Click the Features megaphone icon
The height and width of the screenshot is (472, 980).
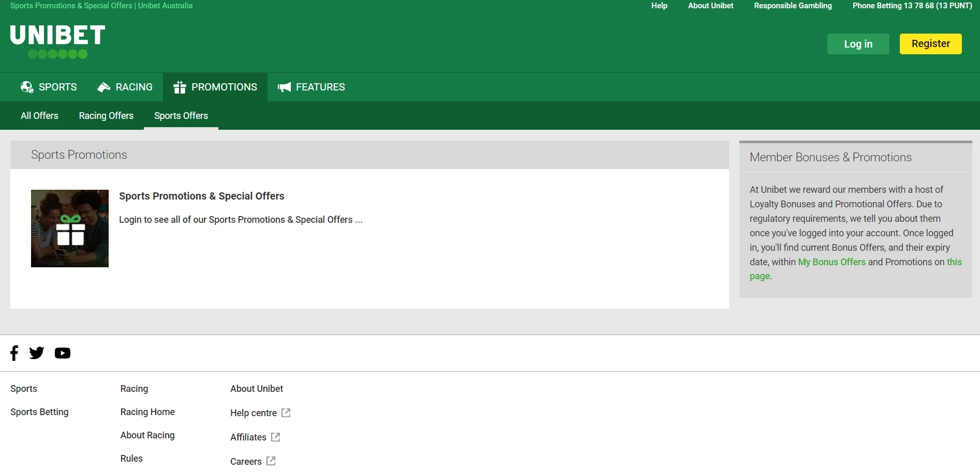(x=284, y=87)
